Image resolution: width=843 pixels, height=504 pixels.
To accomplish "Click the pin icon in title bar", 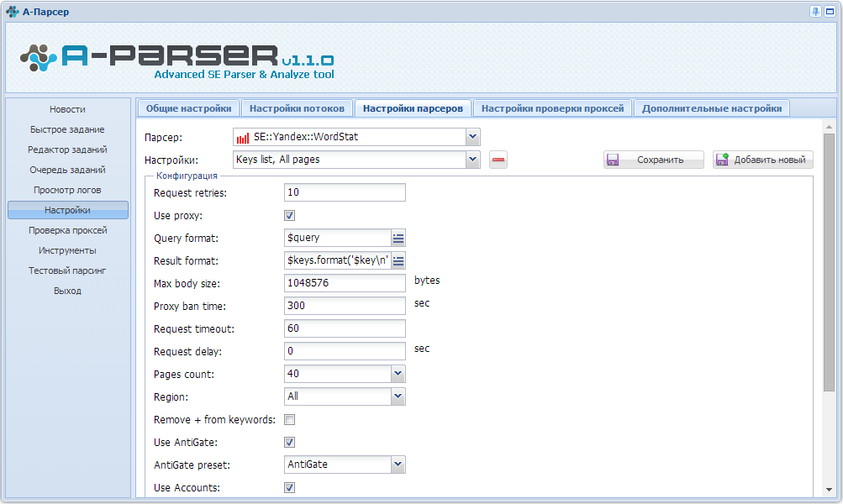I will click(815, 11).
